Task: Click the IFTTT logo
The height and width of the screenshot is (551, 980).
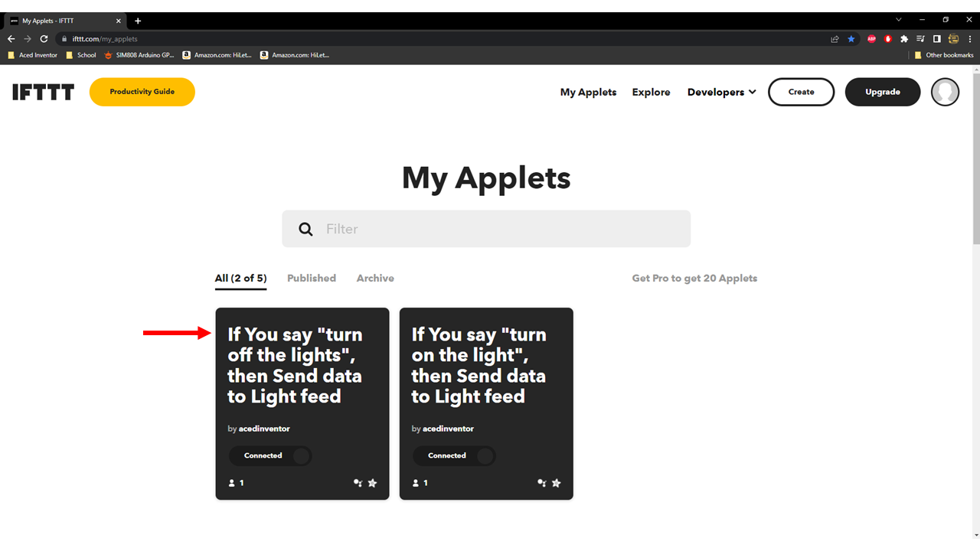Action: tap(43, 92)
